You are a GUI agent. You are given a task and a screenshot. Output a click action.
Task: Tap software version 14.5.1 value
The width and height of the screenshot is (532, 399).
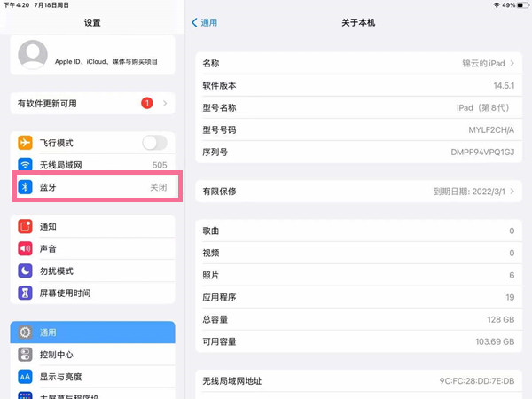click(504, 85)
